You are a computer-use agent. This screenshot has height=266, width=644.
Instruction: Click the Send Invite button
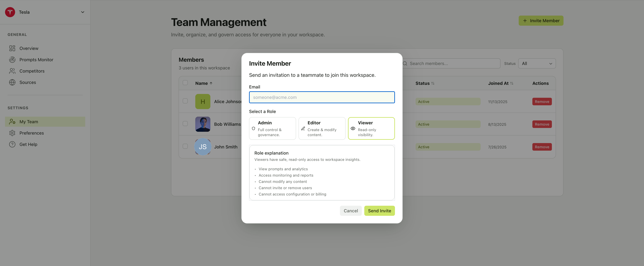[380, 211]
